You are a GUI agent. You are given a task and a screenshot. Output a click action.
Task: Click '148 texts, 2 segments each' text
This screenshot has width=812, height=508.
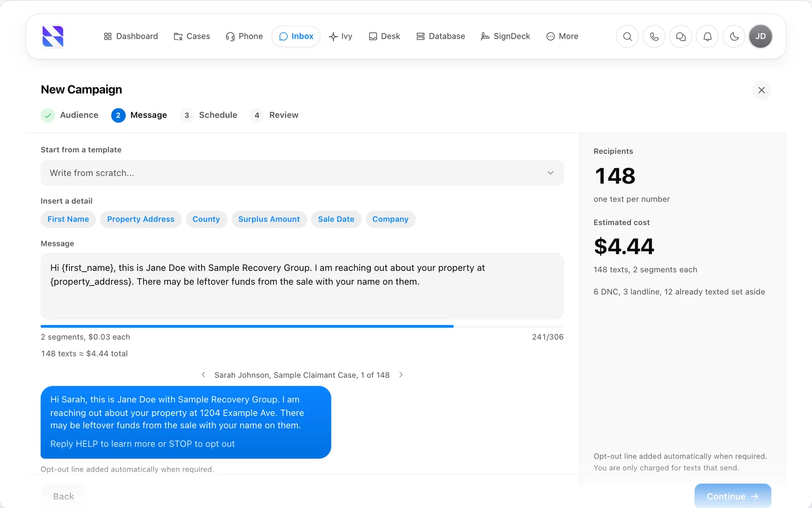(x=645, y=270)
